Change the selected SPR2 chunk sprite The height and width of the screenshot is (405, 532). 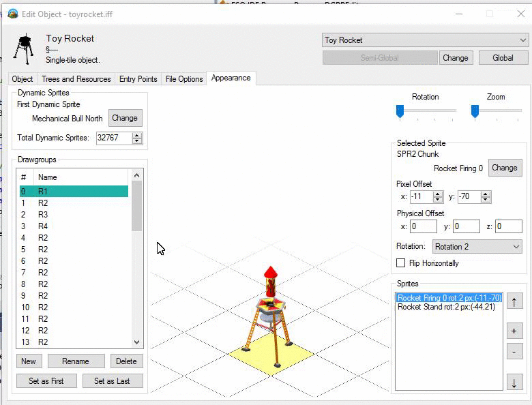point(505,168)
